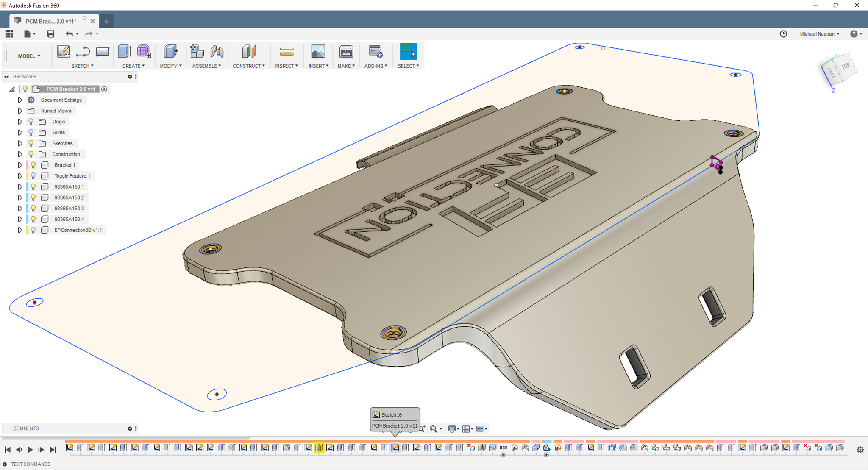The image size is (868, 470).
Task: Show the Toggle Feature:1 component bulb
Action: [33, 175]
